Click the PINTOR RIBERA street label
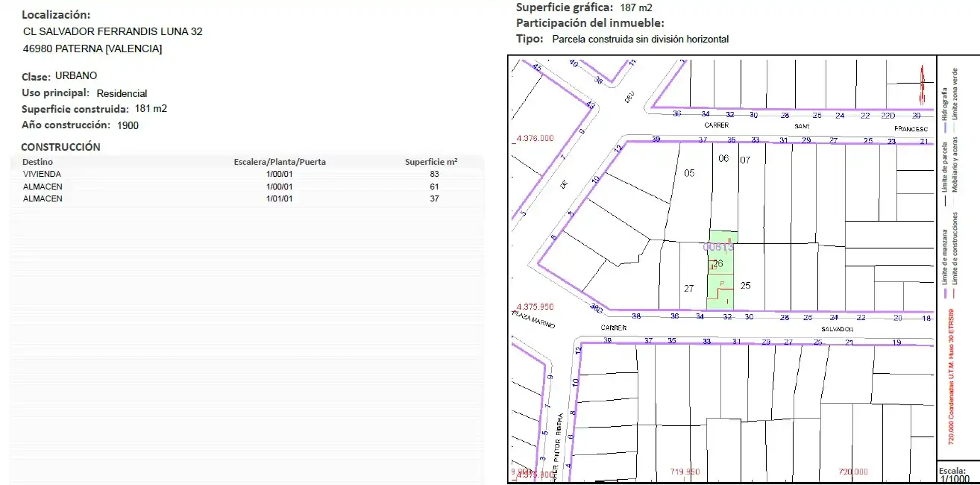 557,437
